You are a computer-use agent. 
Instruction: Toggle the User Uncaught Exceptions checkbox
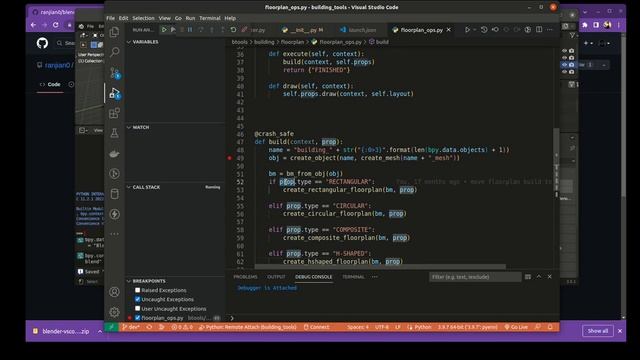coord(138,309)
